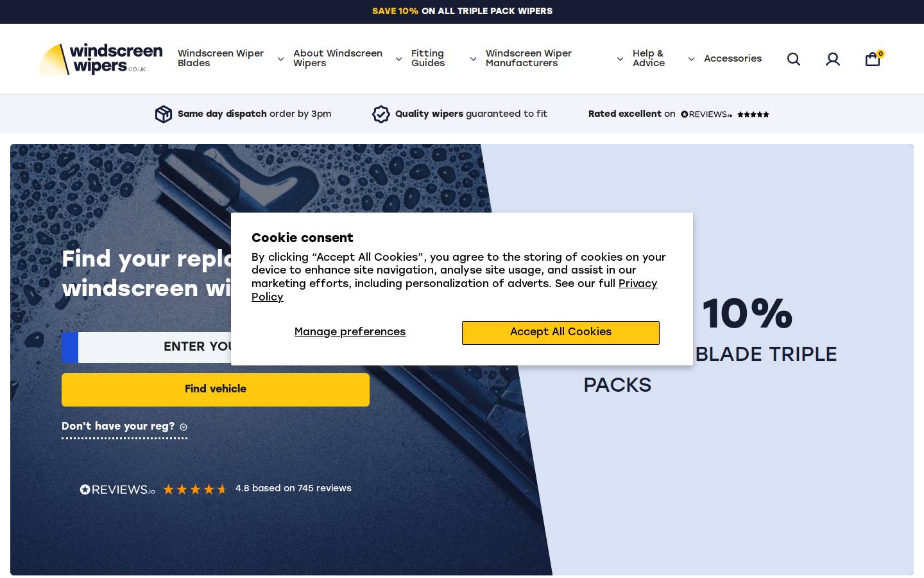
Task: Open the user account icon
Action: tap(833, 59)
